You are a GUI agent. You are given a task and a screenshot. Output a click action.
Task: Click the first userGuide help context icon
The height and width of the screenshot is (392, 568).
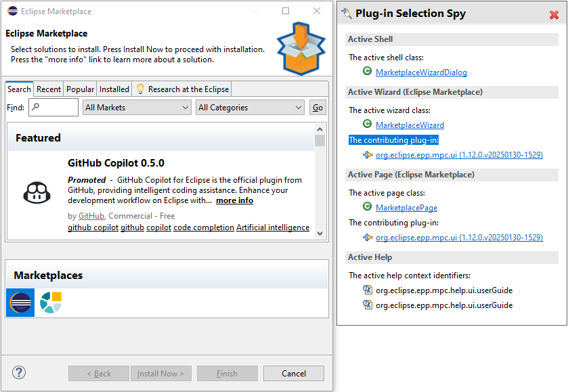(x=367, y=290)
